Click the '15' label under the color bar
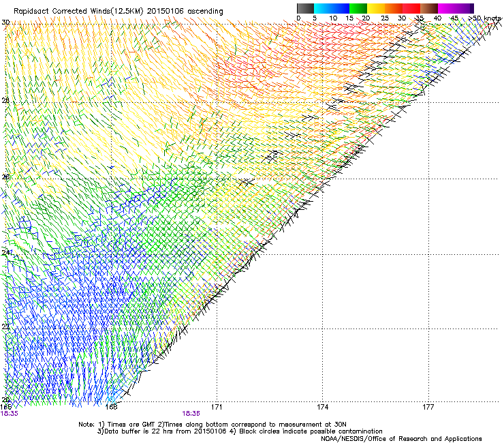This screenshot has width=504, height=443. click(349, 18)
